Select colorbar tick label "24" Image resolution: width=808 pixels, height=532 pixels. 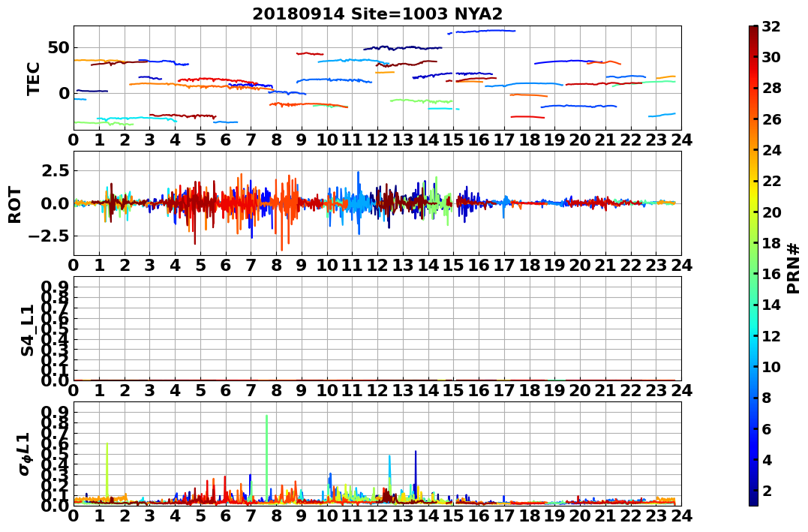(771, 150)
